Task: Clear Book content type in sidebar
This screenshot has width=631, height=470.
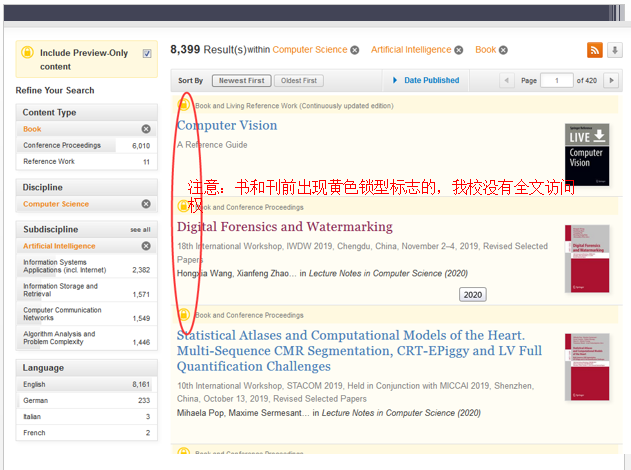Action: point(146,129)
